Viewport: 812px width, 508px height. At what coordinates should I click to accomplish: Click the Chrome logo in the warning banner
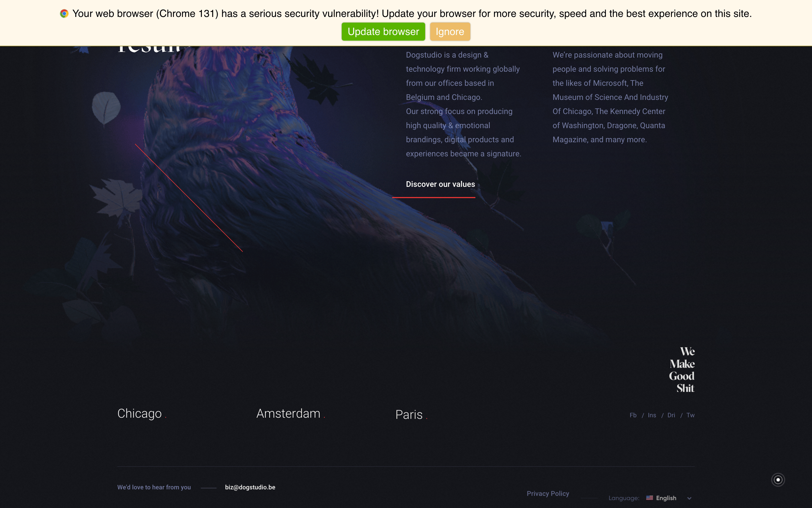[64, 14]
